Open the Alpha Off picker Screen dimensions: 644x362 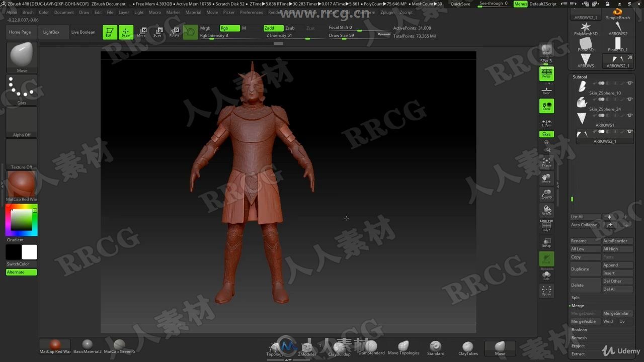(22, 122)
